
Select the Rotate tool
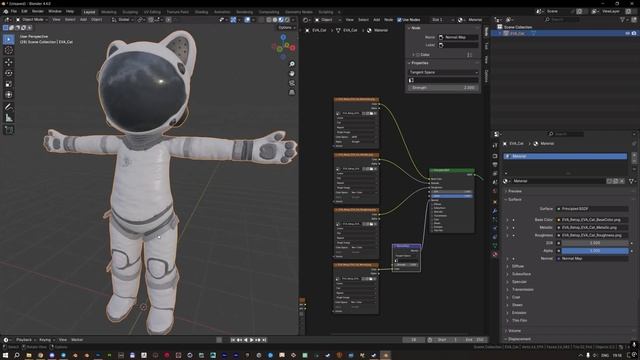pos(9,73)
